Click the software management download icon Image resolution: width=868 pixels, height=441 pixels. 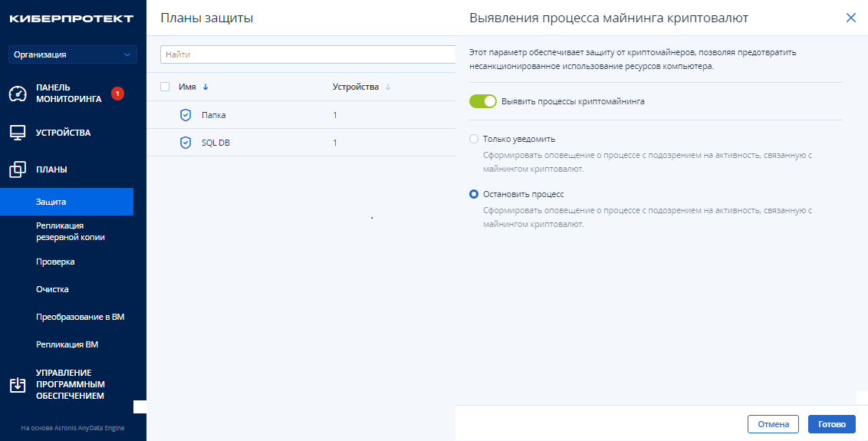pos(18,385)
